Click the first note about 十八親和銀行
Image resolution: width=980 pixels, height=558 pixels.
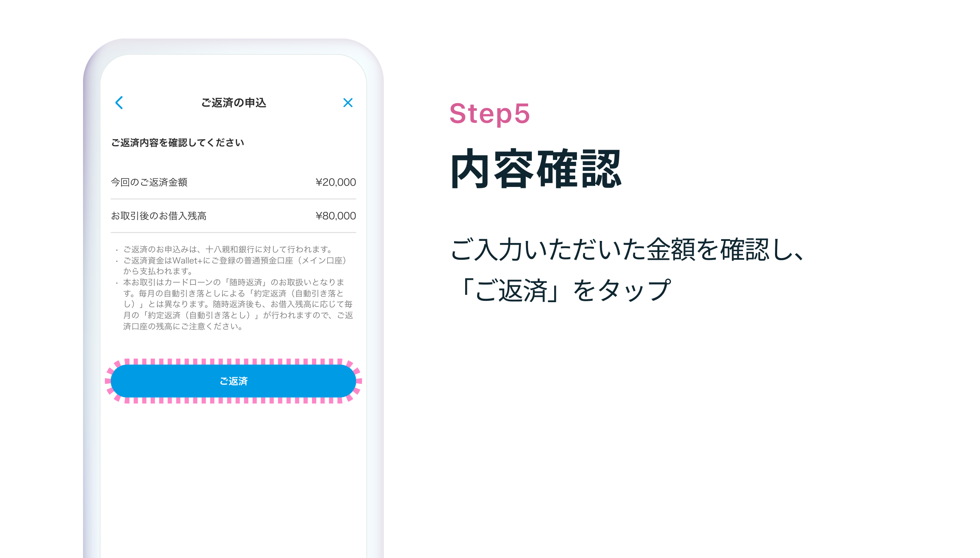(x=228, y=249)
